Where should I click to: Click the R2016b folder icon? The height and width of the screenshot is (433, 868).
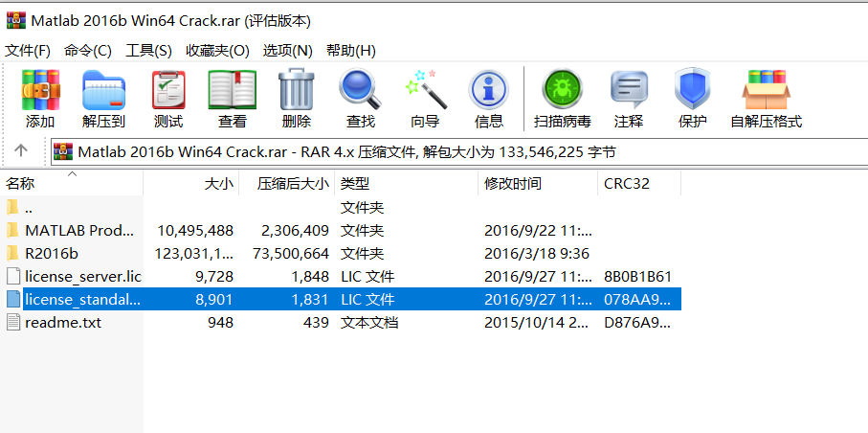click(x=12, y=253)
